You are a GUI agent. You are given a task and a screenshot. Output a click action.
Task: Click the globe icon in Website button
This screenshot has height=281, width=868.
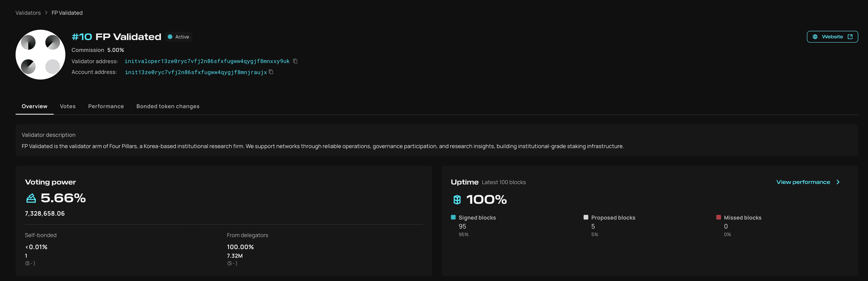coord(815,37)
